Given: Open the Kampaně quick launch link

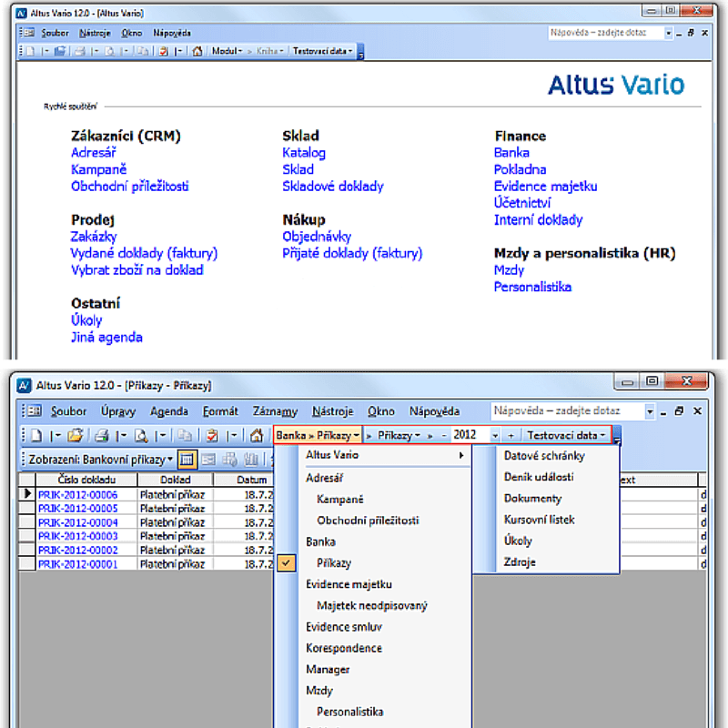Looking at the screenshot, I should [98, 169].
